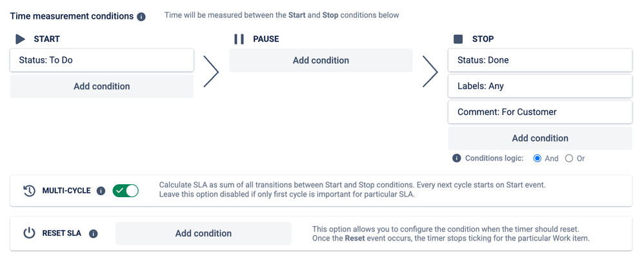Select the And conditions logic radio
This screenshot has width=644, height=256.
tap(538, 158)
